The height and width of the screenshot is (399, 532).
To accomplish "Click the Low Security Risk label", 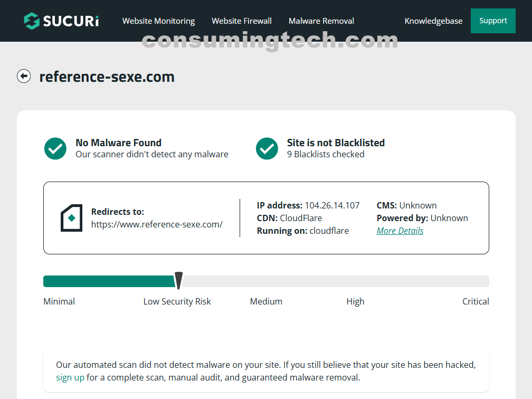I will (177, 301).
